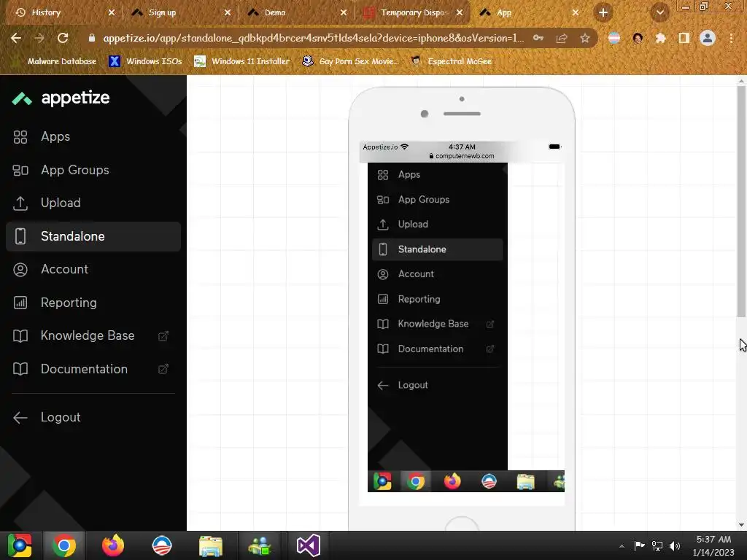Image resolution: width=747 pixels, height=560 pixels.
Task: Click the password key icon in address bar
Action: [x=538, y=38]
